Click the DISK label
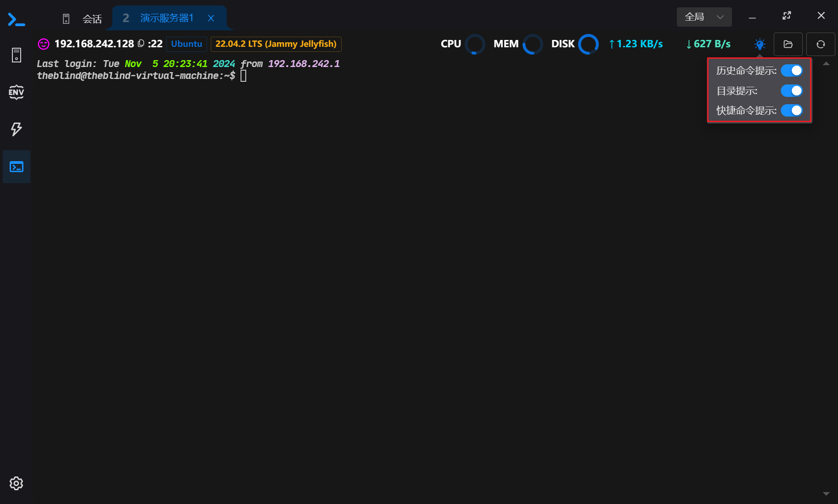The height and width of the screenshot is (504, 838). [563, 44]
